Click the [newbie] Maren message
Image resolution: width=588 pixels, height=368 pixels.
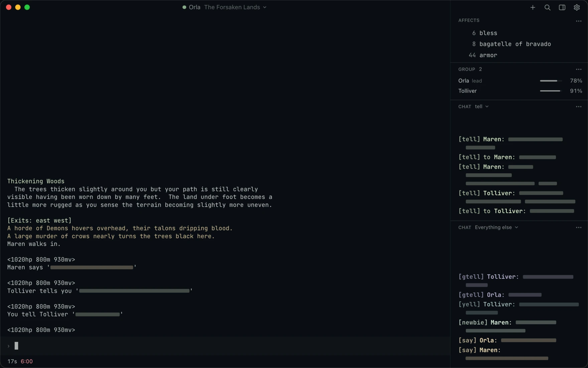tap(507, 326)
